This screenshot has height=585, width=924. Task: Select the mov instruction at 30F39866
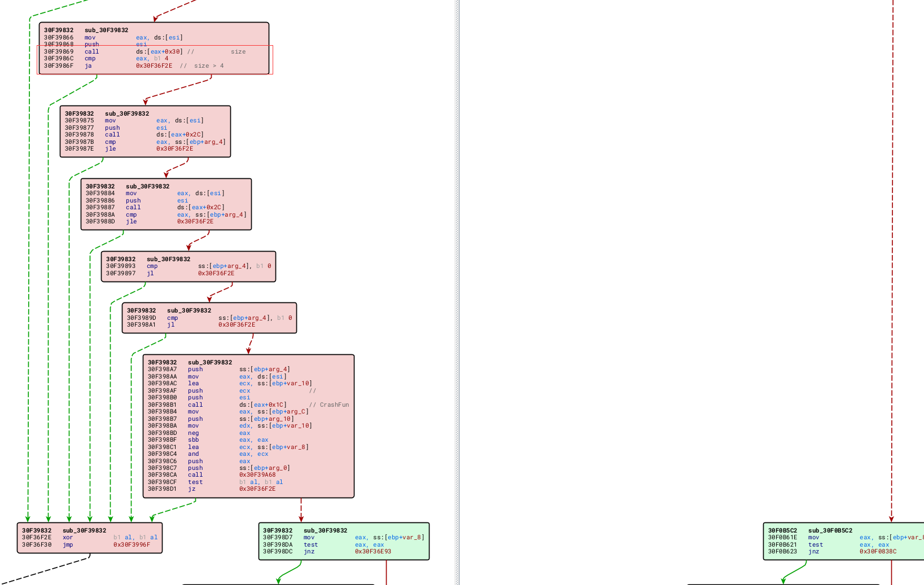(x=113, y=38)
